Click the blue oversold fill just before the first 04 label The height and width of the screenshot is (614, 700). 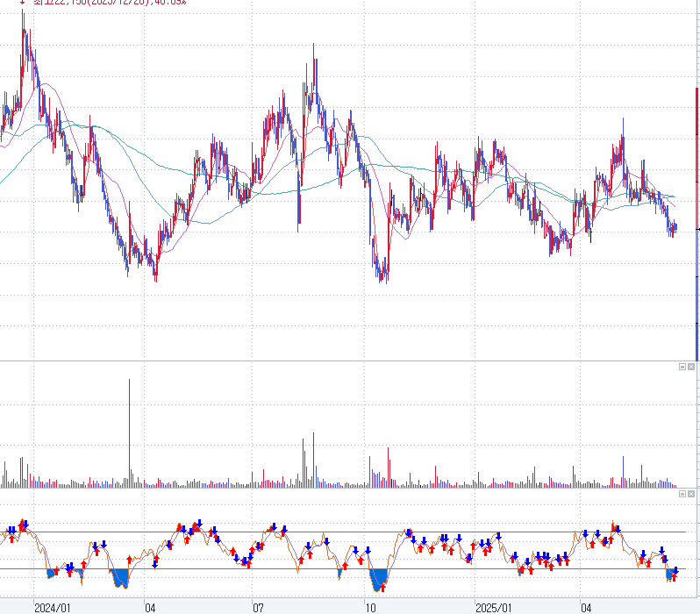point(120,577)
